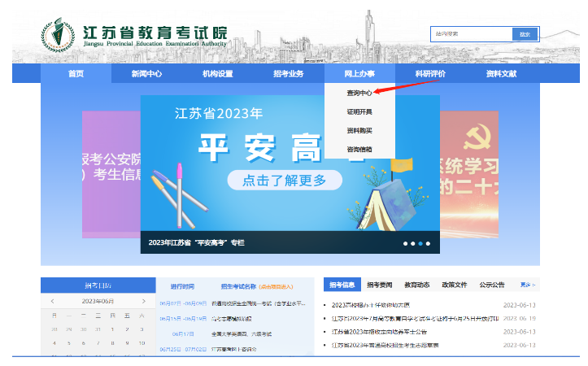Switch to the 政策文件 tab
The width and height of the screenshot is (588, 366).
(x=455, y=285)
